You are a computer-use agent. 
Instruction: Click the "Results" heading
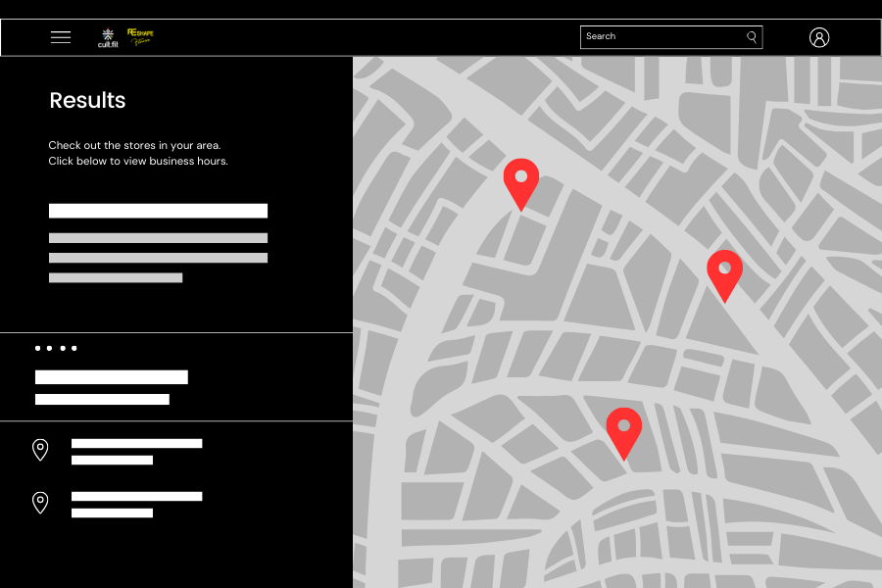[x=87, y=100]
